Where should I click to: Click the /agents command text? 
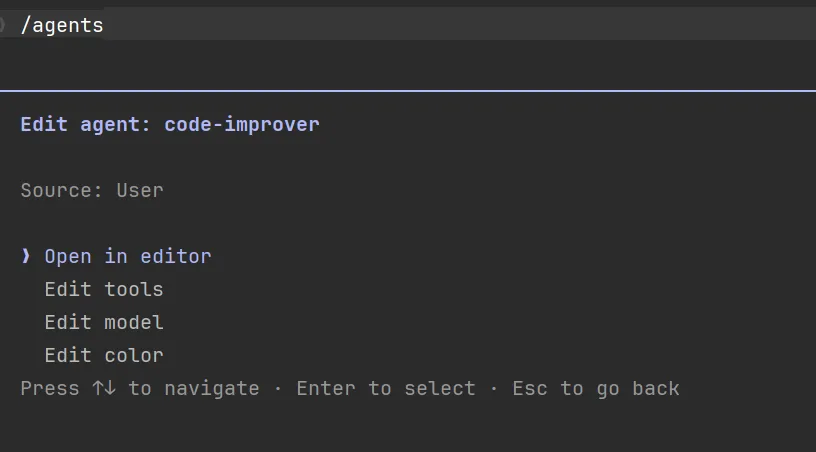point(62,25)
